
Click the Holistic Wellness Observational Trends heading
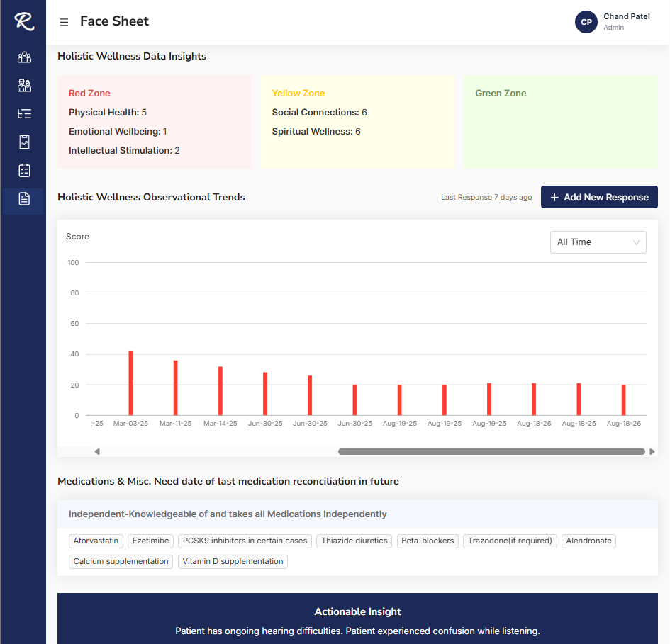click(151, 197)
